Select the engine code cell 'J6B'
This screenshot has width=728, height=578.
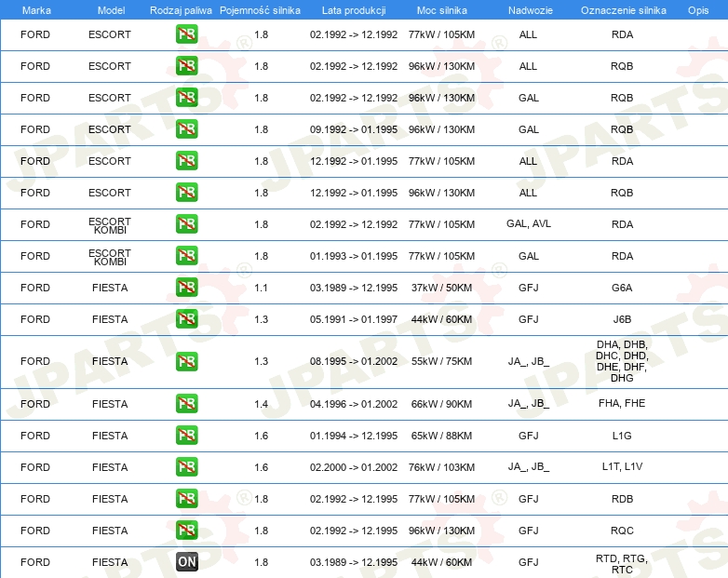[x=622, y=319]
